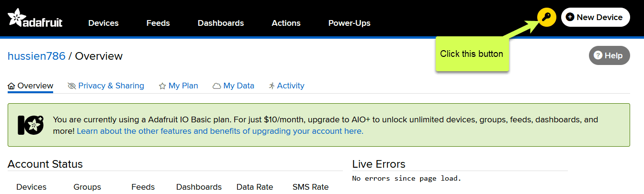Image resolution: width=644 pixels, height=194 pixels.
Task: Open the upgrade features and benefits link
Action: (x=220, y=131)
